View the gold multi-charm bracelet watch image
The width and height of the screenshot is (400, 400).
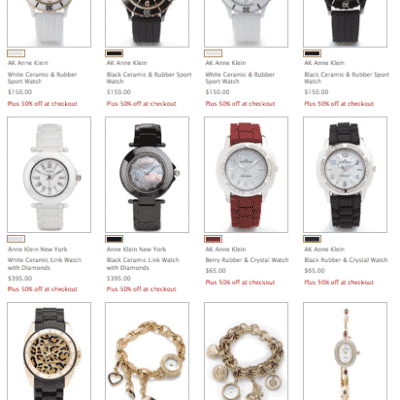[246, 351]
